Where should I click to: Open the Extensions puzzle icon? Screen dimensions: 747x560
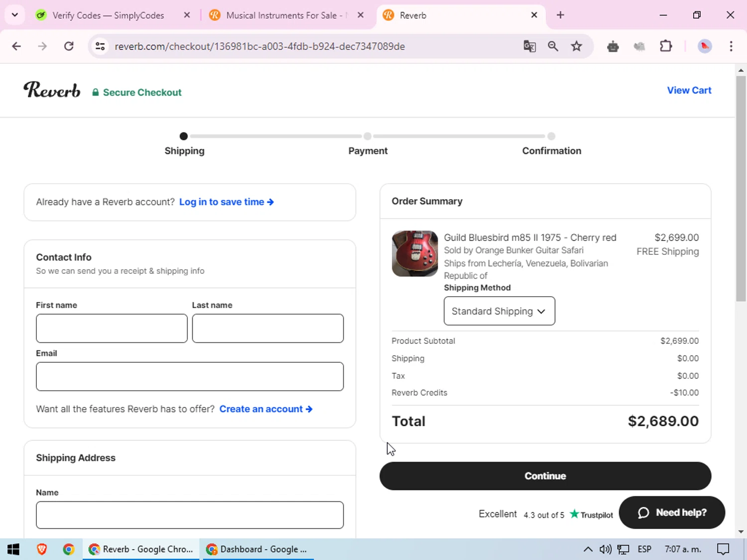coord(666,46)
